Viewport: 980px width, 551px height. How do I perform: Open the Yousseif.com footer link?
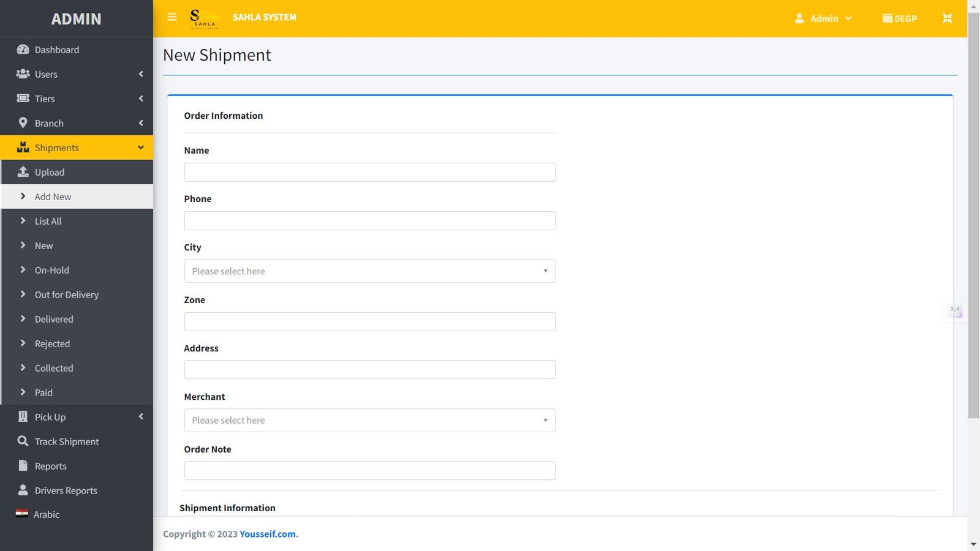point(269,534)
